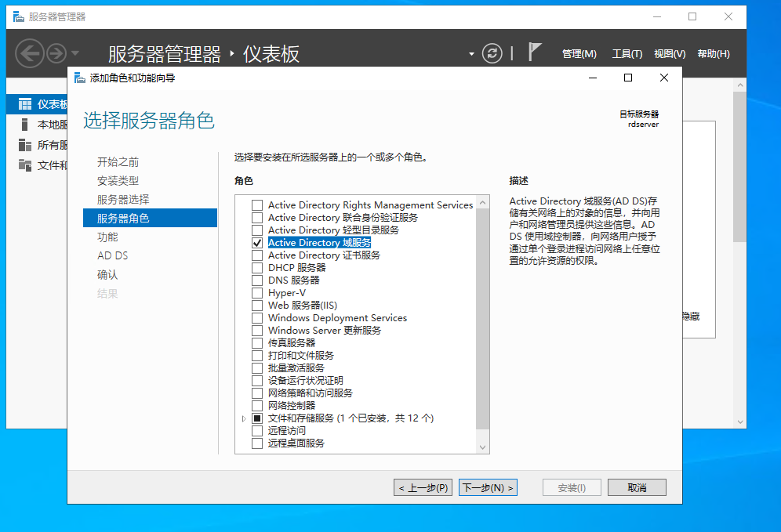Viewport: 781px width, 532px height.
Task: Expand 文件和存储服务 tree node
Action: [244, 418]
